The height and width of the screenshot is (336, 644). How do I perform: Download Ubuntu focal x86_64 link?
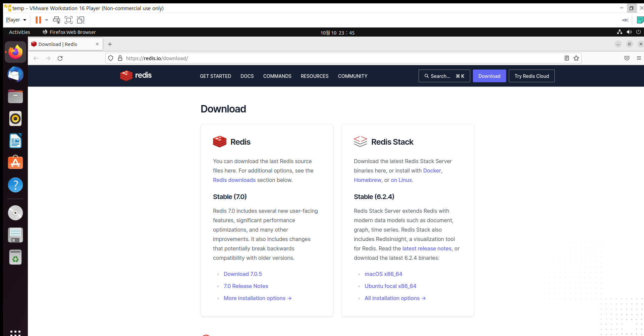click(390, 286)
